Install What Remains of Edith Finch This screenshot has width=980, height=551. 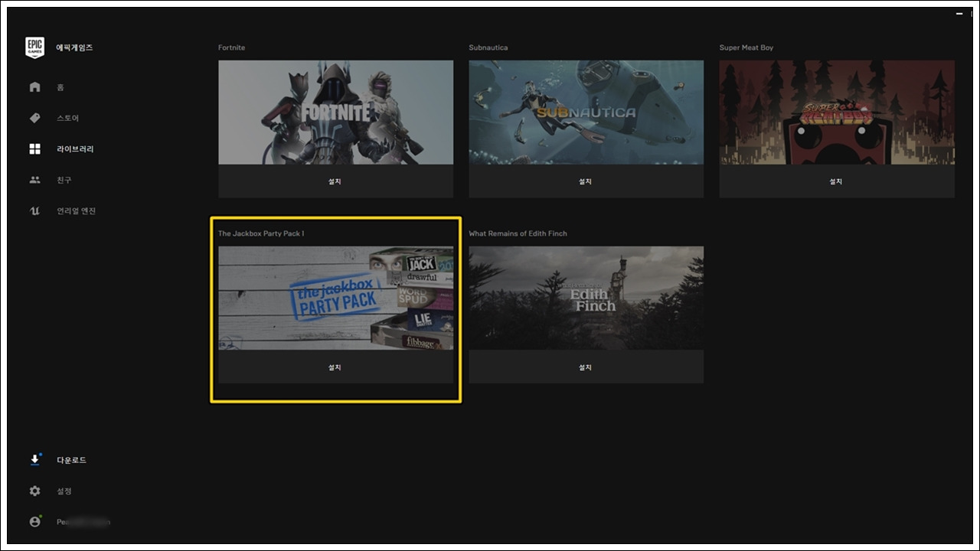[586, 367]
